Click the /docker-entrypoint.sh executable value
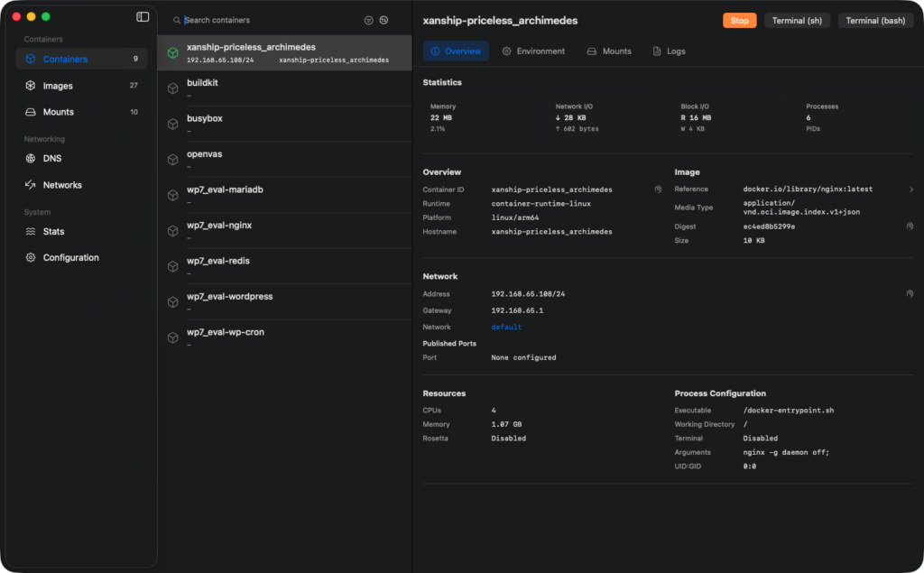 (789, 411)
